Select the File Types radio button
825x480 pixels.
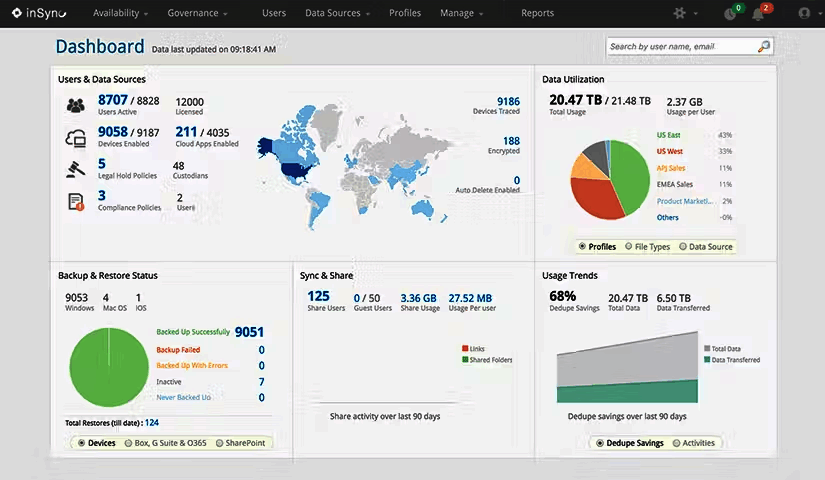[x=629, y=246]
